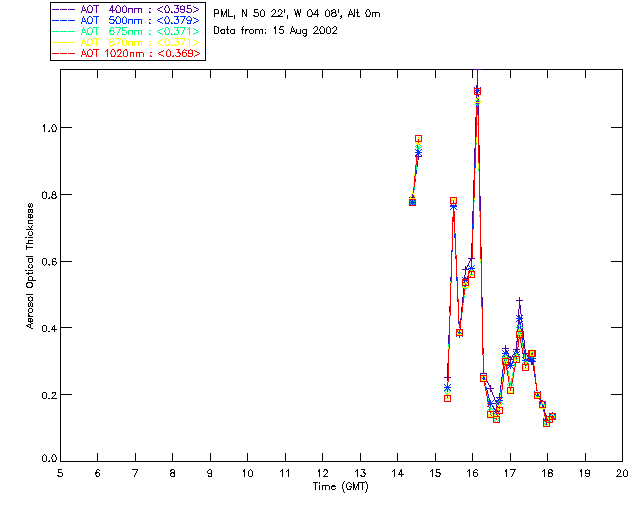Click the "Aerosol Optical Thickness" y-axis label
The height and width of the screenshot is (512, 640).
click(x=31, y=267)
